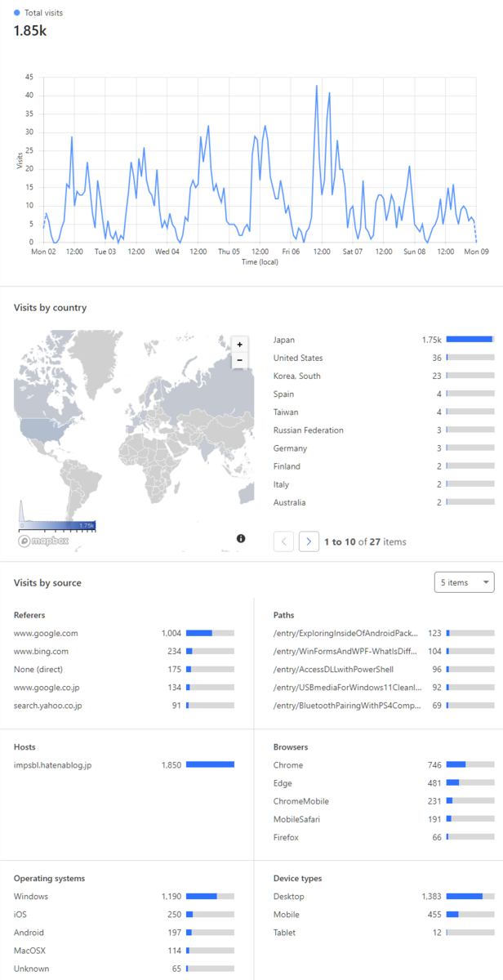This screenshot has height=980, width=503.
Task: Select Mobile device type row
Action: 384,915
